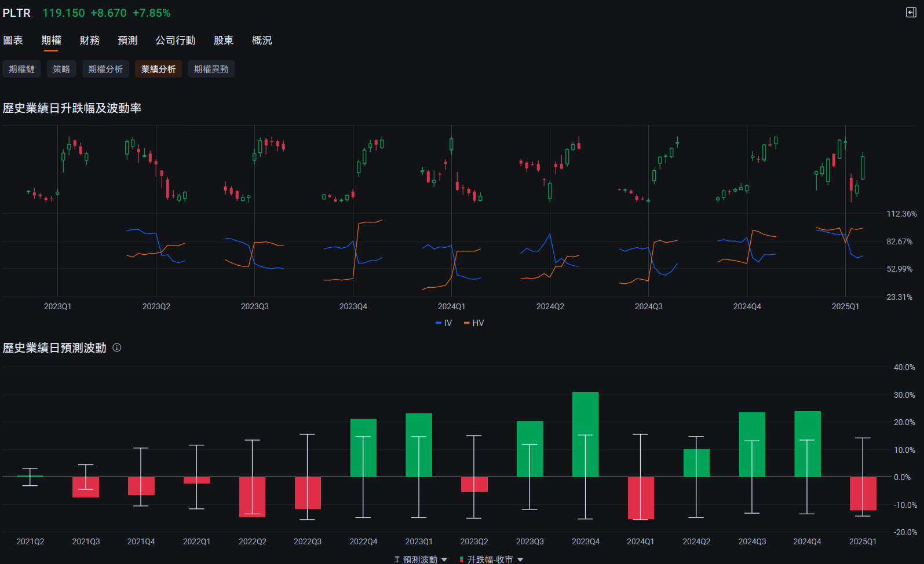
Task: Open the 財務 tab
Action: pos(89,41)
